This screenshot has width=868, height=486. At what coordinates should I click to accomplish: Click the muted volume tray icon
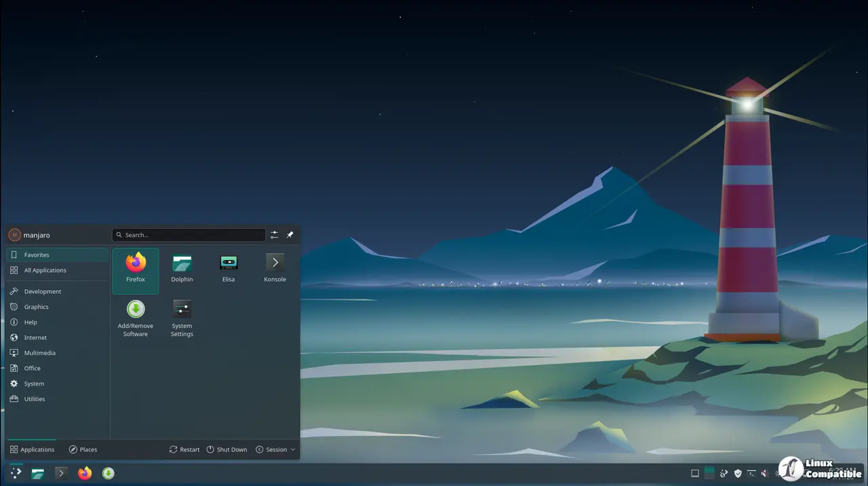(764, 473)
